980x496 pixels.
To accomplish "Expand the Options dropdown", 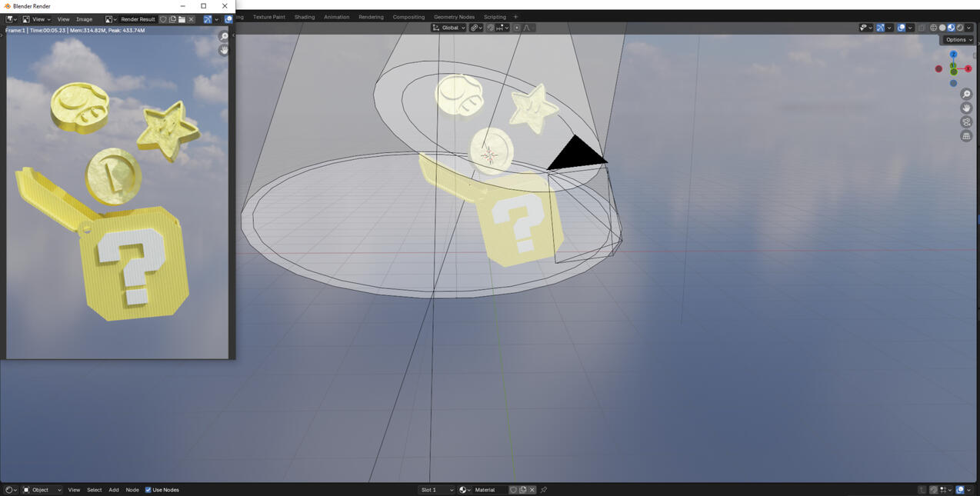I will pyautogui.click(x=958, y=40).
